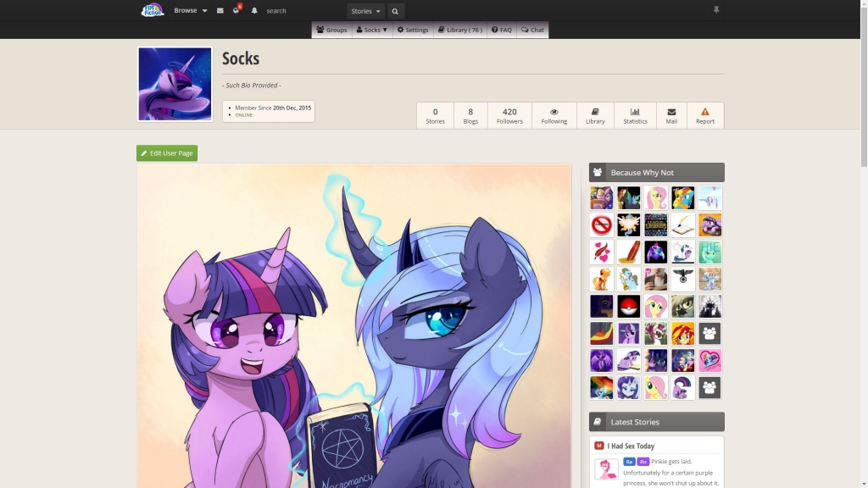The height and width of the screenshot is (488, 868).
Task: Open the Applejack group icon
Action: (x=601, y=280)
